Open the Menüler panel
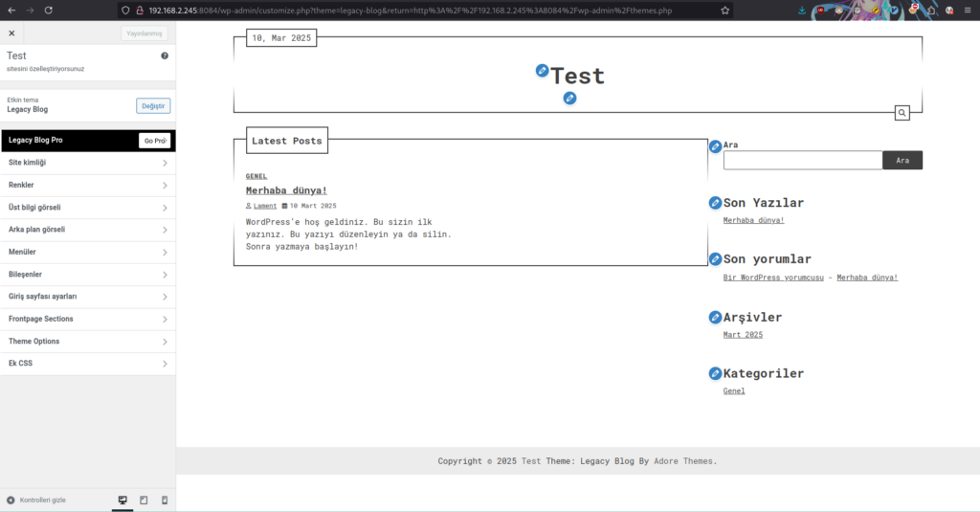980x512 pixels. [88, 252]
